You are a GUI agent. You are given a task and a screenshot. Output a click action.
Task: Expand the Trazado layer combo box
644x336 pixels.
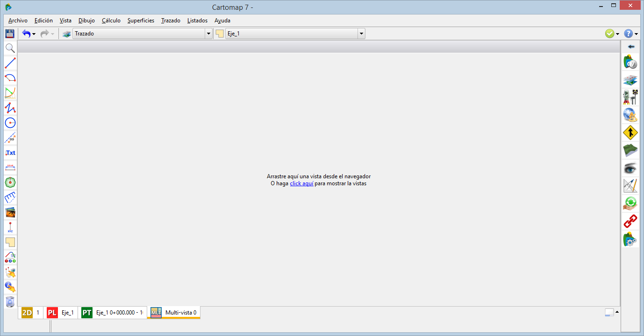208,34
